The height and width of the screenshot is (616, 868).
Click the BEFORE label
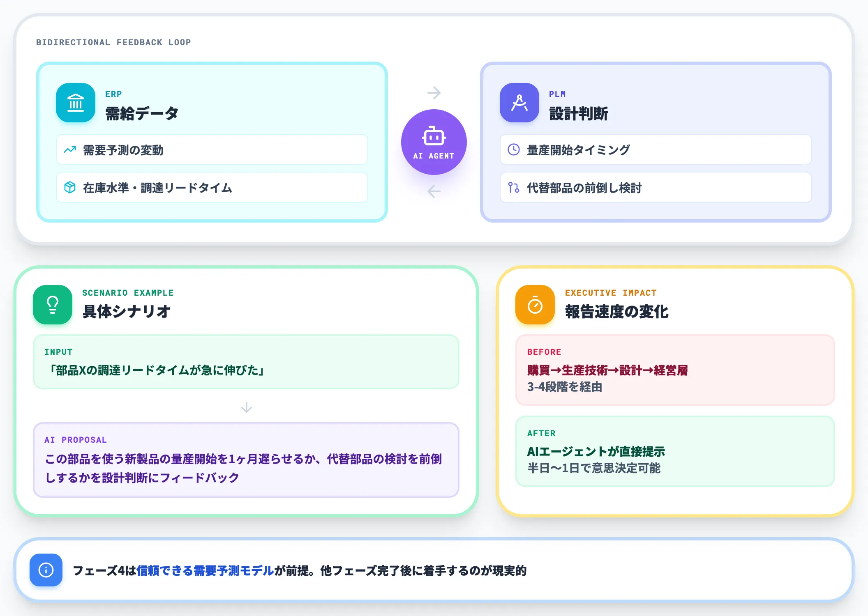(x=544, y=352)
